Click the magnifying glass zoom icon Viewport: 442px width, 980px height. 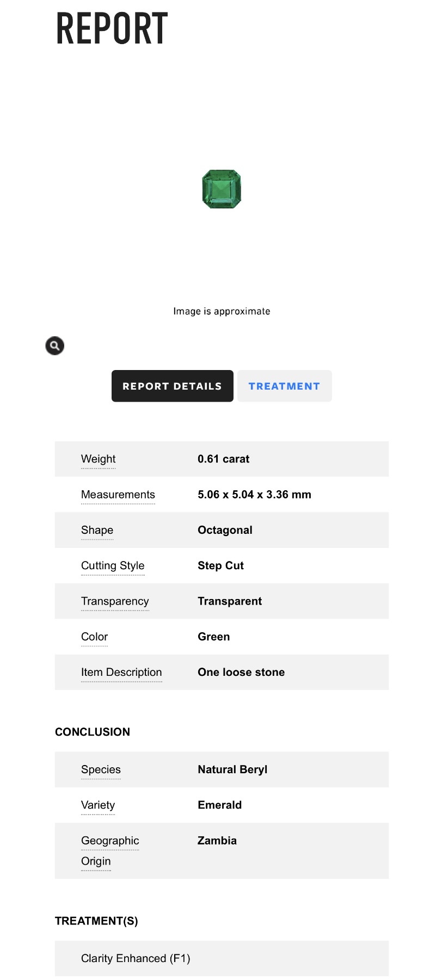[54, 346]
